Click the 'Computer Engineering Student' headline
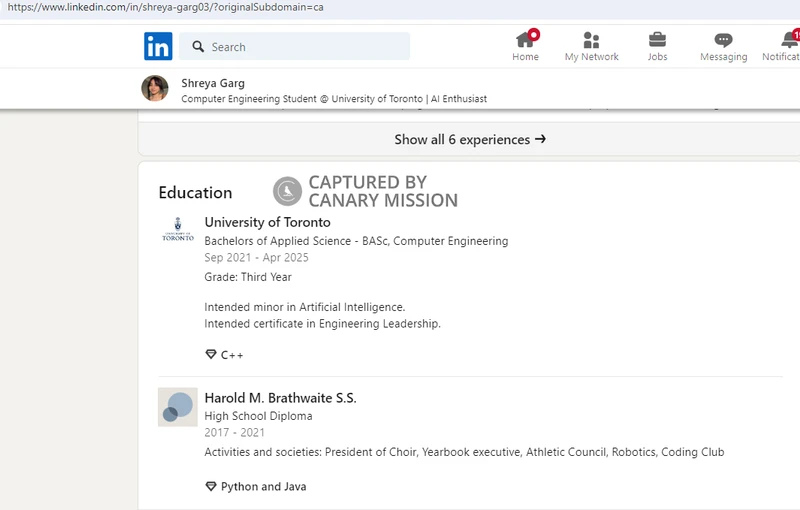The width and height of the screenshot is (800, 510). (334, 99)
